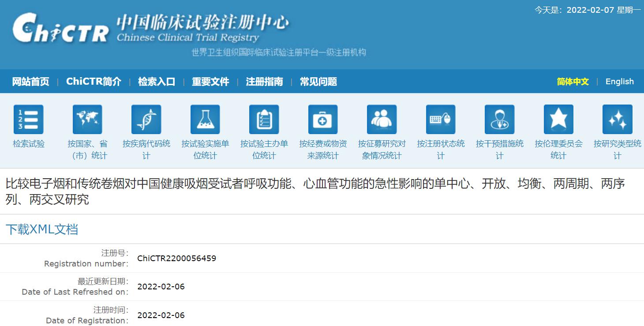Click the 按注册状态统计 keyboard icon
This screenshot has height=326, width=644.
tap(440, 119)
